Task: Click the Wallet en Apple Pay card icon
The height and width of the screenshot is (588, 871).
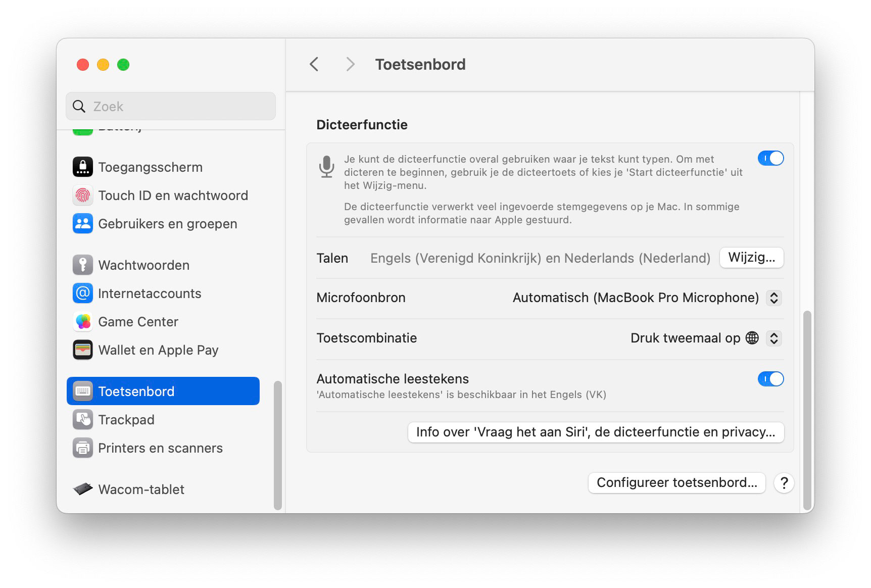Action: 83,350
